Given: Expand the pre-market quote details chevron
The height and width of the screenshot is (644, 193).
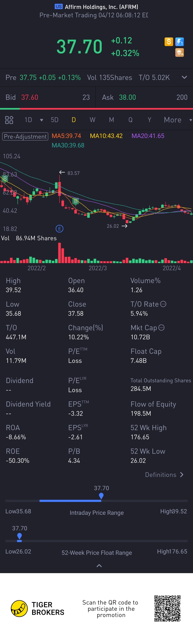Looking at the screenshot, I should tap(184, 77).
